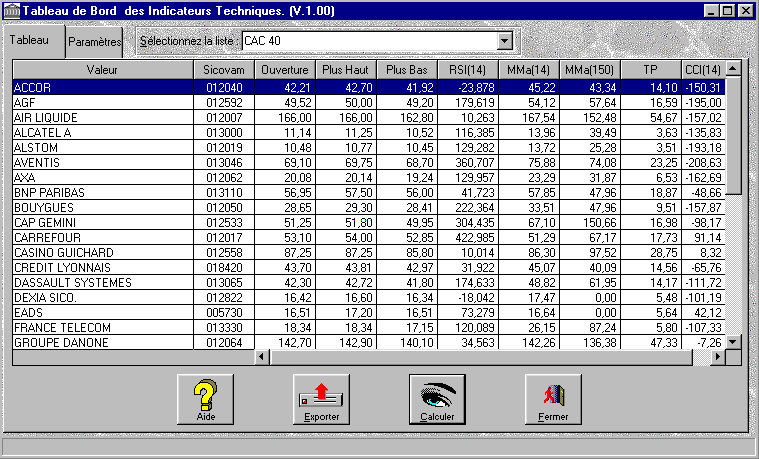Select the ALCATEL A row

pyautogui.click(x=369, y=132)
